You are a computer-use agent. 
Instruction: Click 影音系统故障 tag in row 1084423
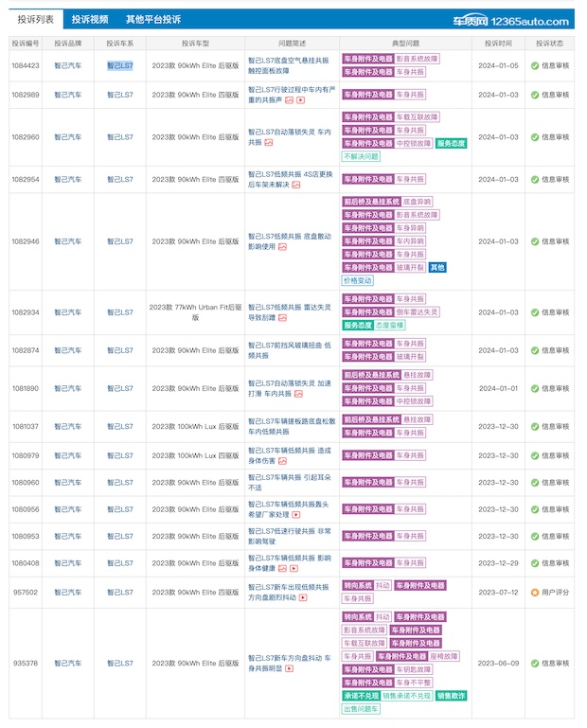point(417,59)
